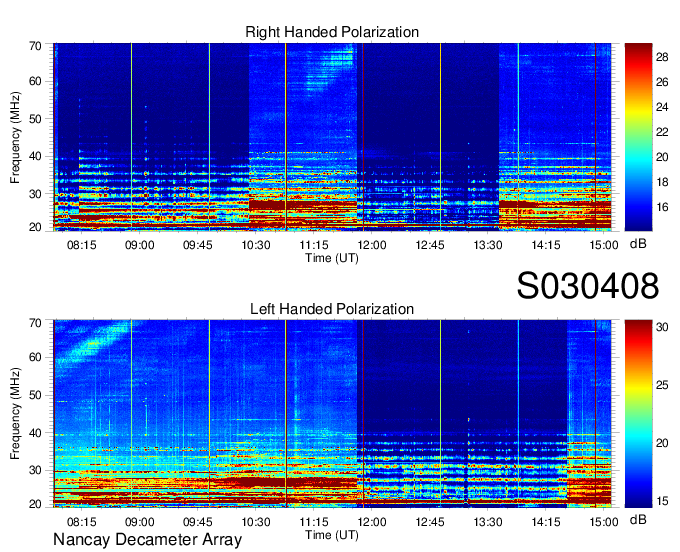This screenshot has height=552, width=680.
Task: Click the 09:00 tick under left-handed plot
Action: click(x=140, y=522)
